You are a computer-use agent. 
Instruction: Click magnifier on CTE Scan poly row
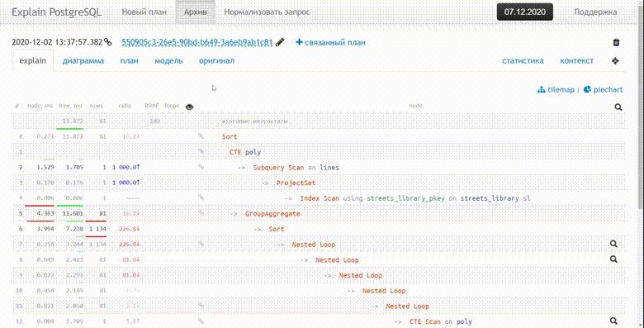click(613, 321)
